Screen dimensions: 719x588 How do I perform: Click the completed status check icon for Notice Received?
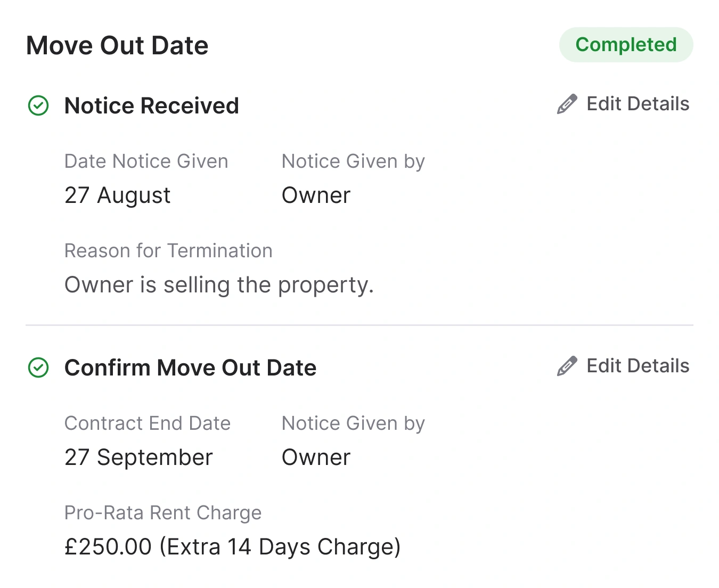tap(38, 105)
